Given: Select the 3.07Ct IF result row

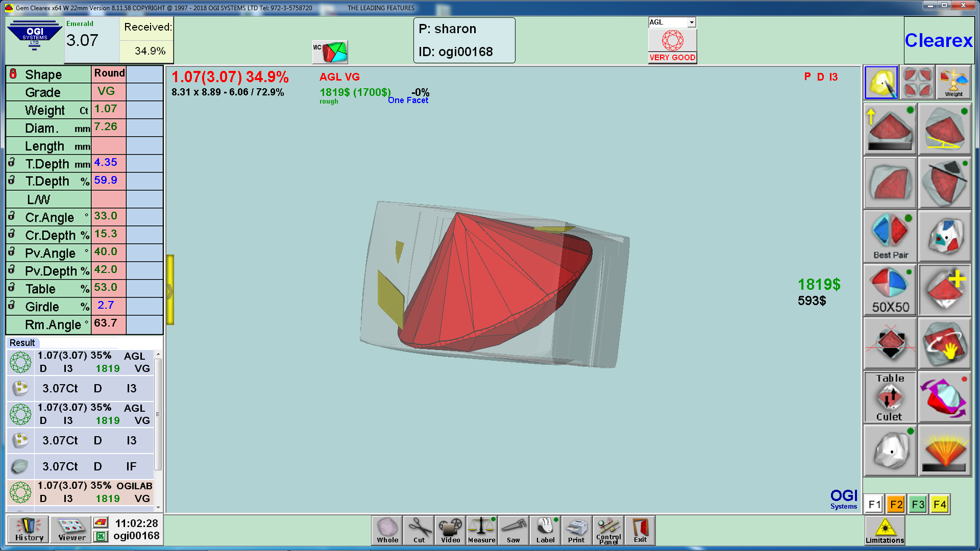Looking at the screenshot, I should 80,466.
